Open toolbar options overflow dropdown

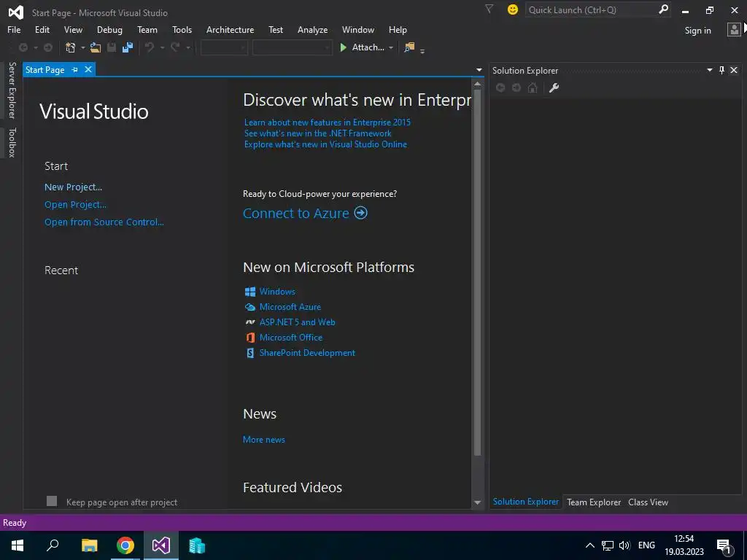[422, 50]
